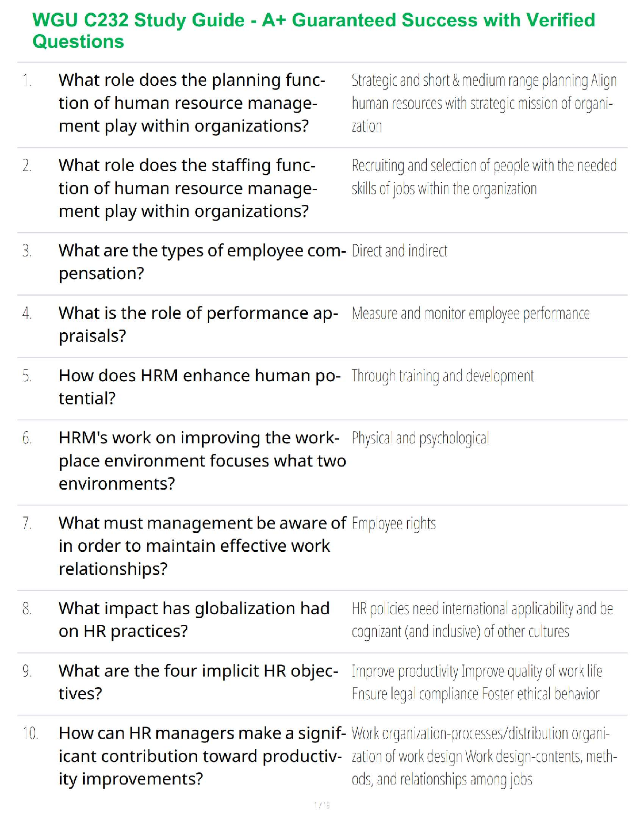This screenshot has width=644, height=834.
Task: Click the question about globalization's impact on HR
Action: coord(194,620)
